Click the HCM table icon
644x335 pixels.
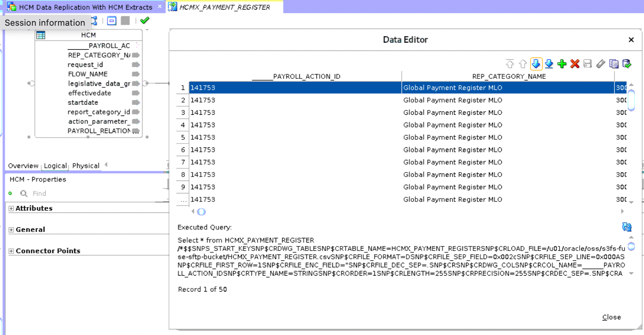(41, 35)
